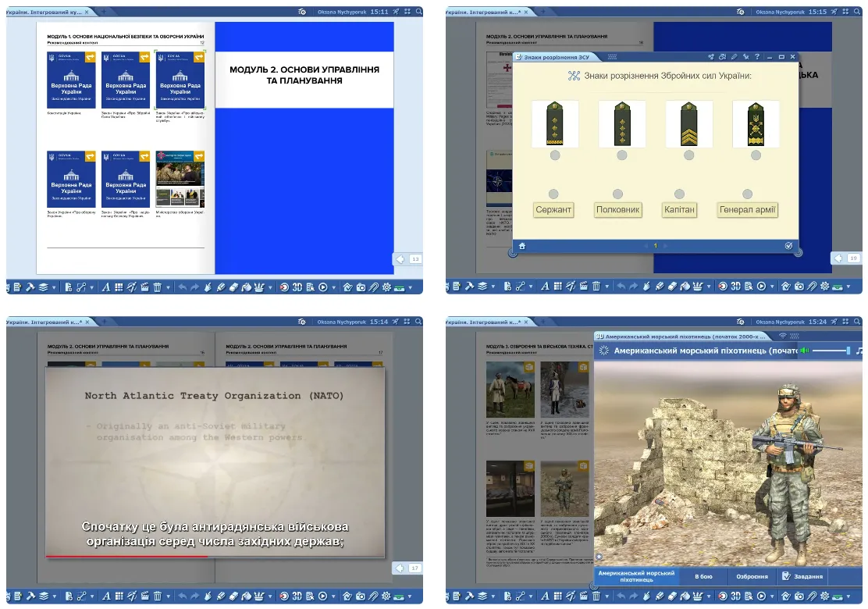The height and width of the screenshot is (609, 868).
Task: Expand the layers dropdown arrow in top-left window toolbar
Action: (x=54, y=288)
